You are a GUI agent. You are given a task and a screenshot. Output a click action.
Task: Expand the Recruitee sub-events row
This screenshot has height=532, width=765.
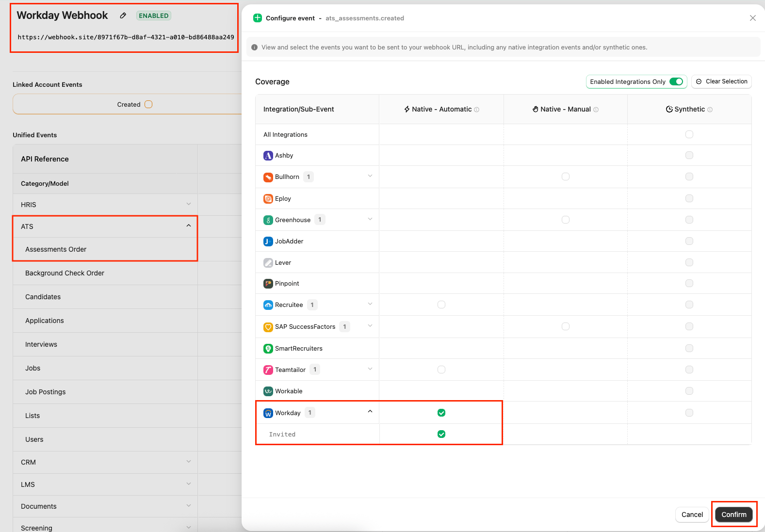click(370, 304)
